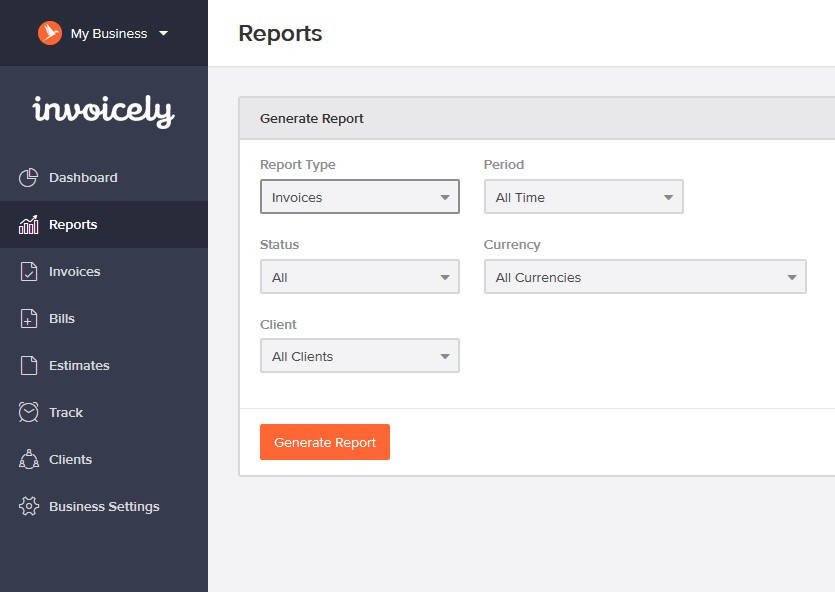The height and width of the screenshot is (592, 835).
Task: Go to Invoices in the sidebar
Action: [75, 272]
